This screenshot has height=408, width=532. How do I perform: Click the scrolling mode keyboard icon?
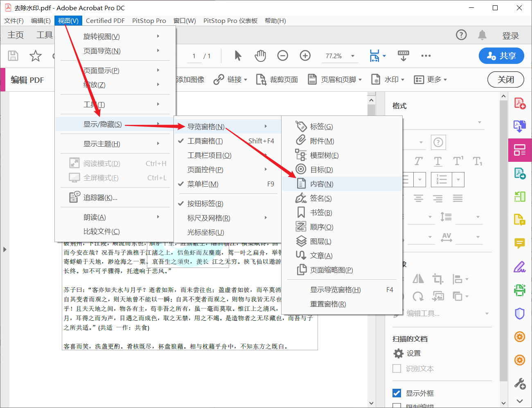pyautogui.click(x=404, y=56)
